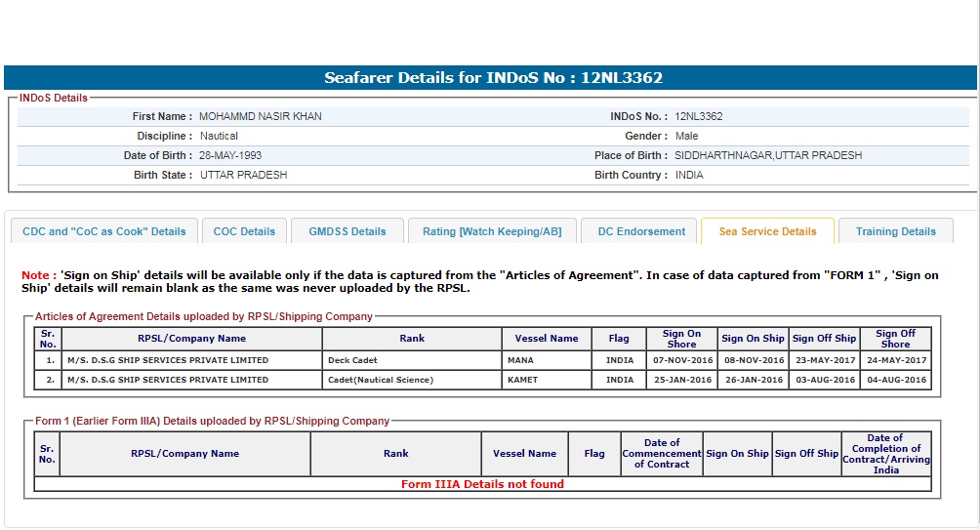Screen dimensions: 980x530
Task: Click the Sign On Shore column header
Action: (681, 339)
